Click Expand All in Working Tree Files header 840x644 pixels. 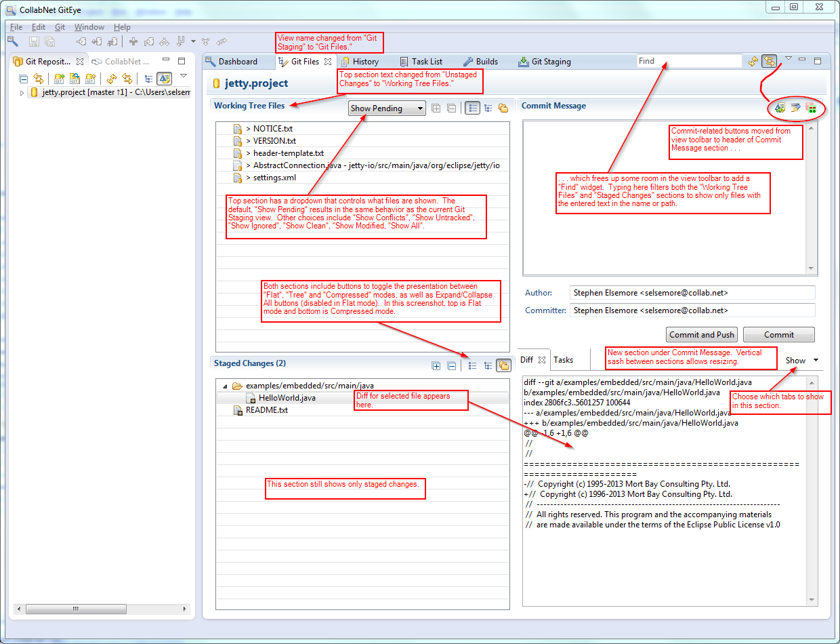tap(436, 108)
